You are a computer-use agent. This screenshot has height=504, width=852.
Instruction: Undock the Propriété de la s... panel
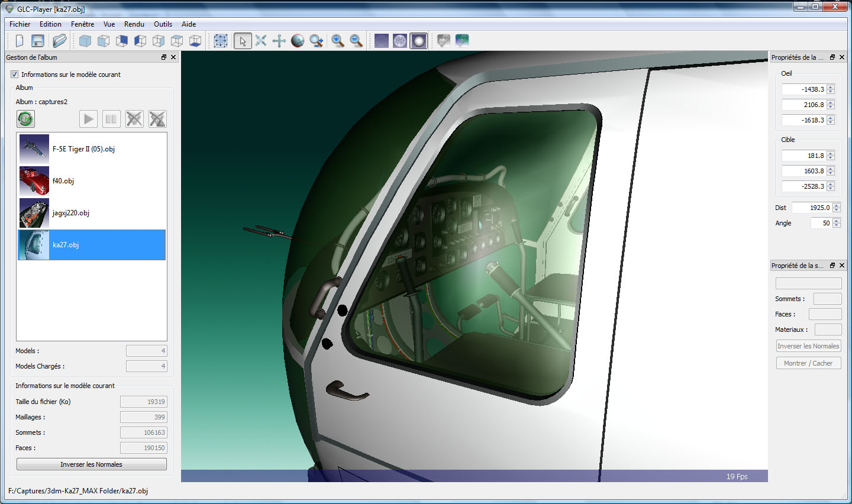pos(832,266)
